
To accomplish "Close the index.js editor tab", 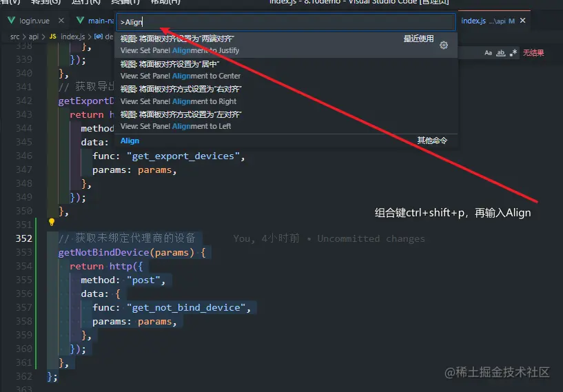I will click(523, 21).
